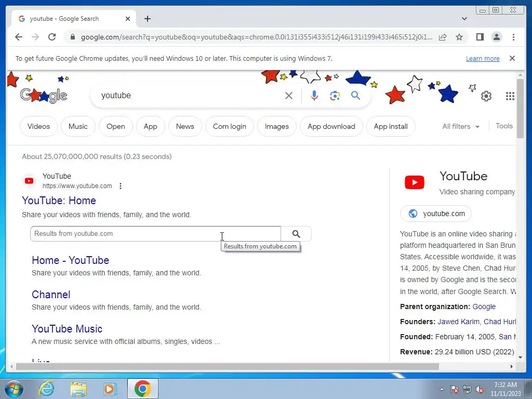Expand the All filters dropdown
Screen dimensions: 532x399
coord(461,126)
